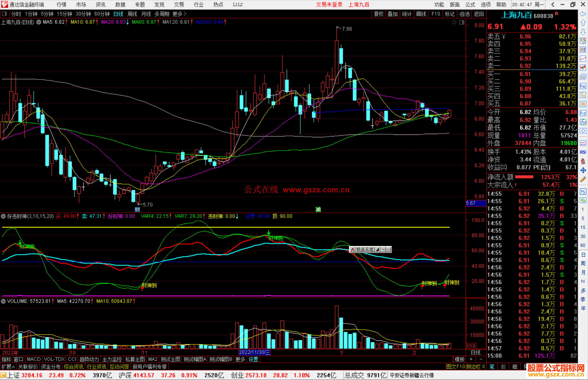Click the 复权 button

coord(379,14)
